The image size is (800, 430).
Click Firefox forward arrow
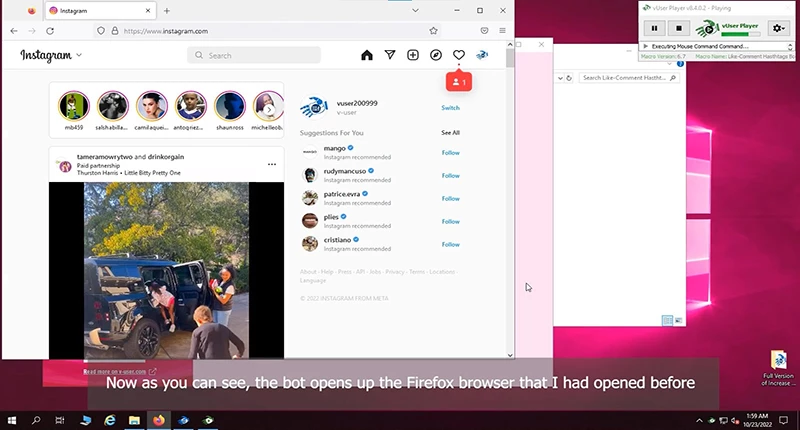click(32, 31)
